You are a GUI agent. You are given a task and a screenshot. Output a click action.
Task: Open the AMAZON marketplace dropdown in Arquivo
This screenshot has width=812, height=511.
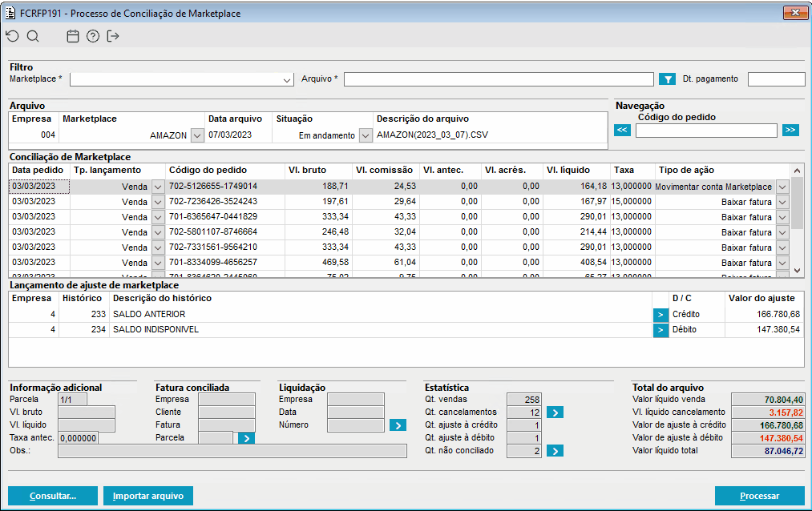197,135
